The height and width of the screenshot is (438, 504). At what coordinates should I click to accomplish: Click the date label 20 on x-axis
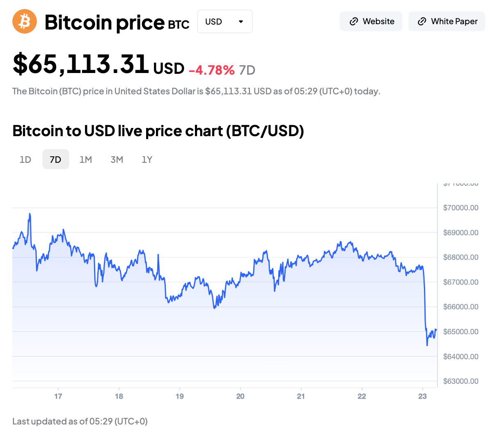[x=240, y=396]
